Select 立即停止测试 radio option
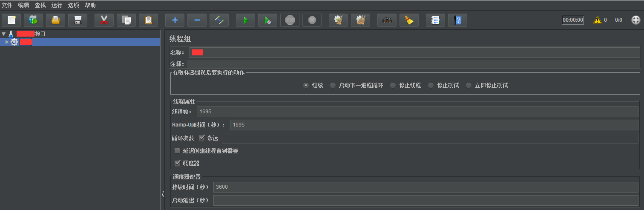Screen dimensions: 644x210 pyautogui.click(x=469, y=85)
